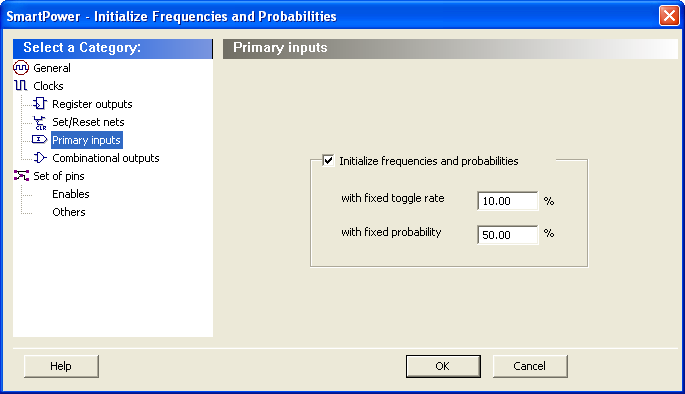The width and height of the screenshot is (685, 394).
Task: Open the General category
Action: click(52, 68)
